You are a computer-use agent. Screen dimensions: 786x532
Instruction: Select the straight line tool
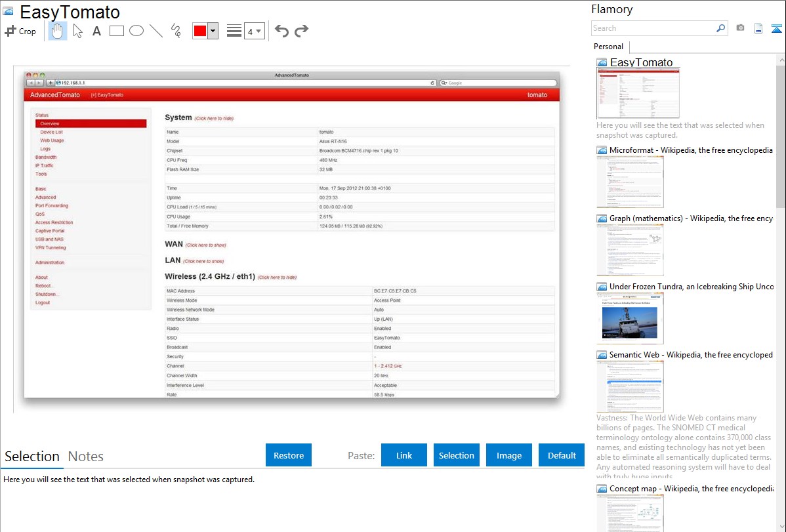click(156, 31)
